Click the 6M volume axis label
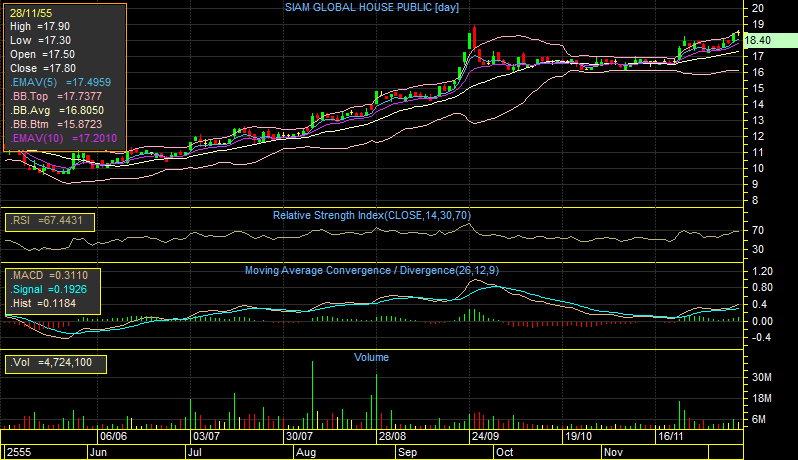The height and width of the screenshot is (460, 798). (x=759, y=419)
